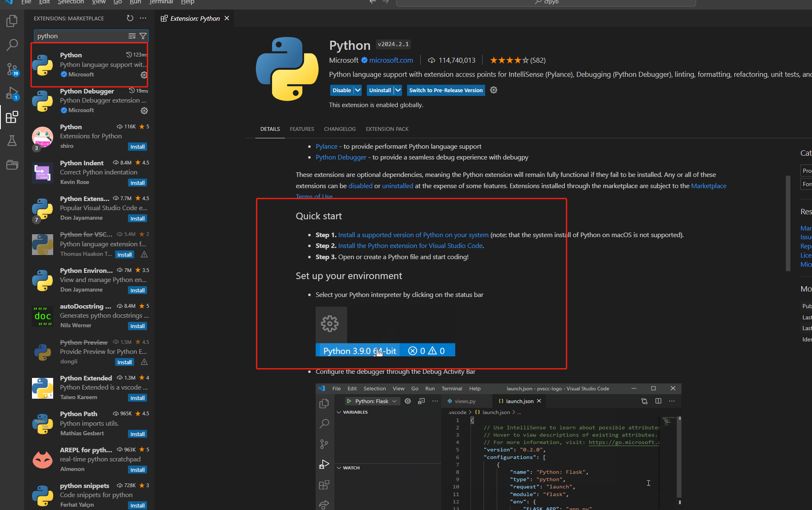Navigate back using the top arrow

[372, 2]
